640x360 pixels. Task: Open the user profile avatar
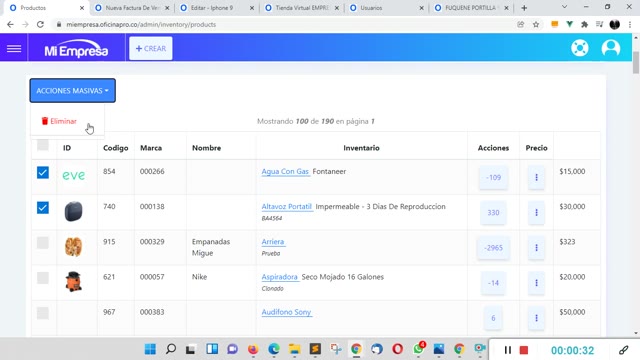(x=611, y=48)
